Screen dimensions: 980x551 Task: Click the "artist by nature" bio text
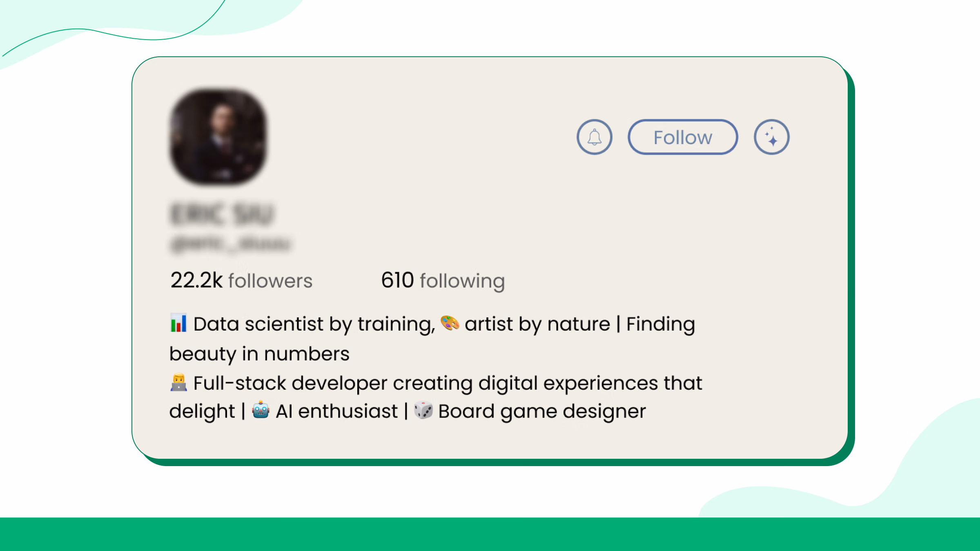tap(537, 324)
